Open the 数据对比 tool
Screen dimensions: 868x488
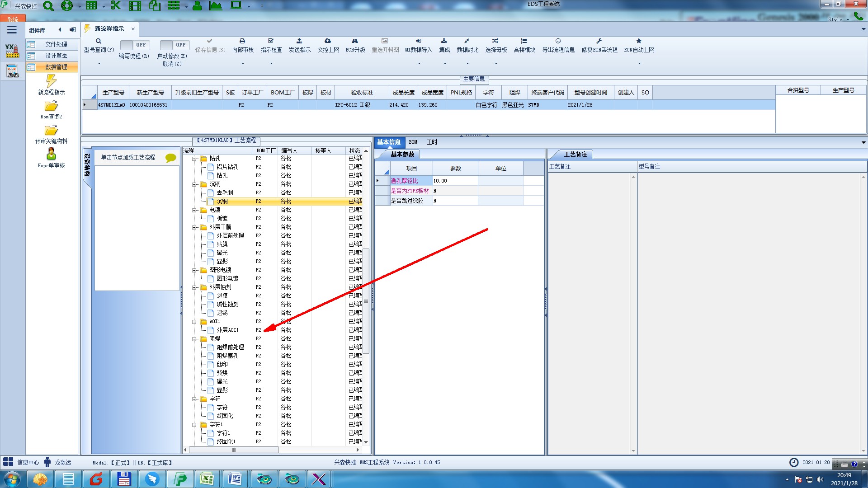click(x=467, y=45)
